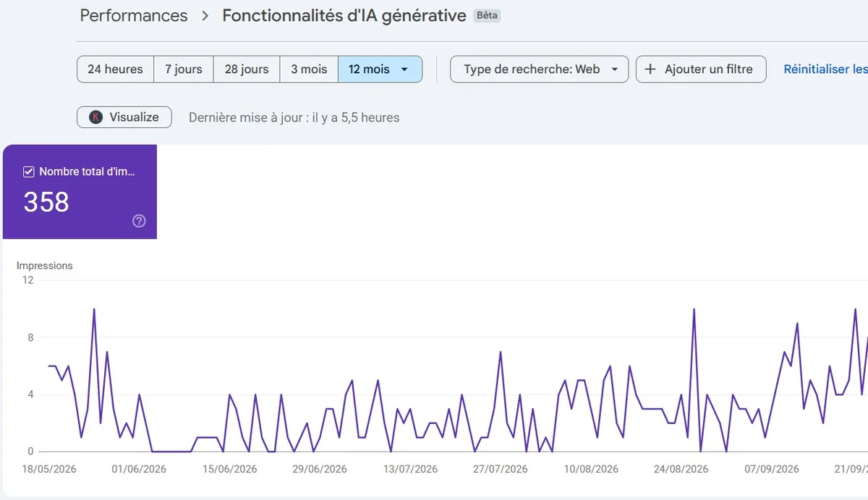Image resolution: width=868 pixels, height=500 pixels.
Task: Click the plus icon in Ajouter un filtre
Action: 650,69
